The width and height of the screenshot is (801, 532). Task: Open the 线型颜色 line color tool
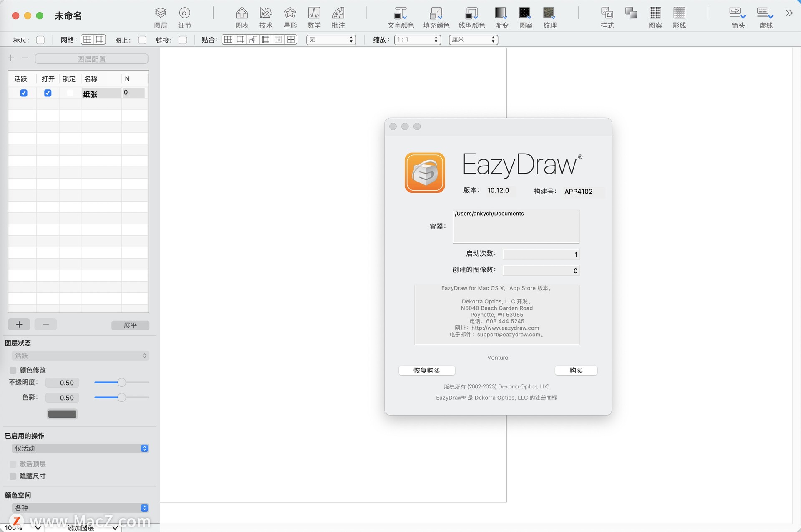[471, 18]
